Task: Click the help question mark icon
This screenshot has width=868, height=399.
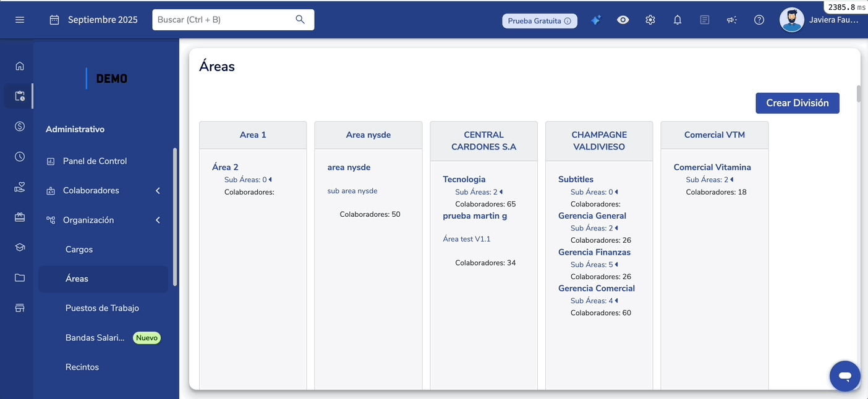Action: [x=759, y=20]
